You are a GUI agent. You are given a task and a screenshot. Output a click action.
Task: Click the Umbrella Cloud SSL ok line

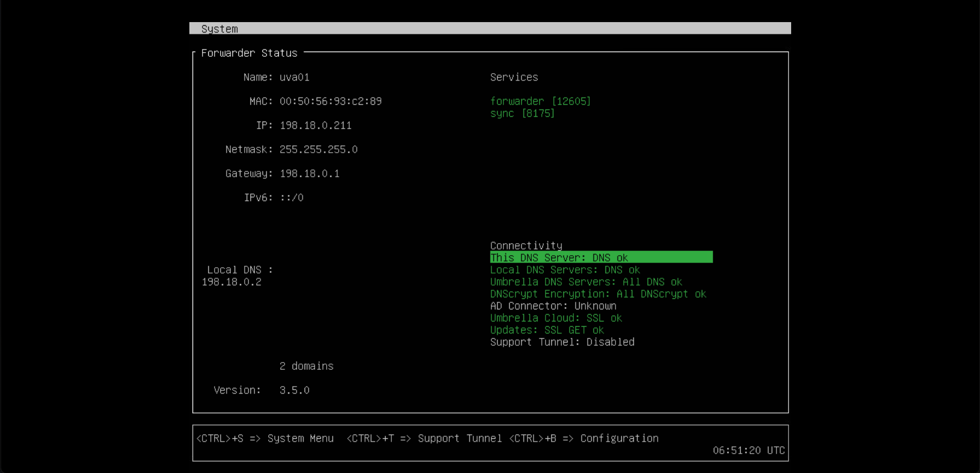(555, 318)
